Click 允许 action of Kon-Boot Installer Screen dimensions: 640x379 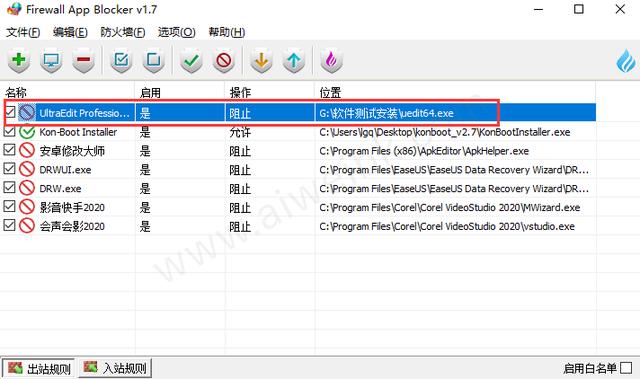click(240, 132)
